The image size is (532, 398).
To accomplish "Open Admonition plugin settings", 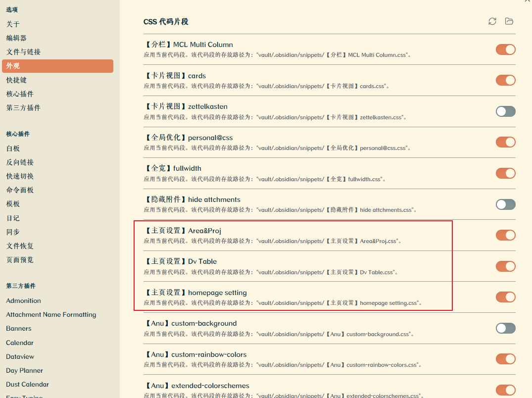I will tap(58, 300).
